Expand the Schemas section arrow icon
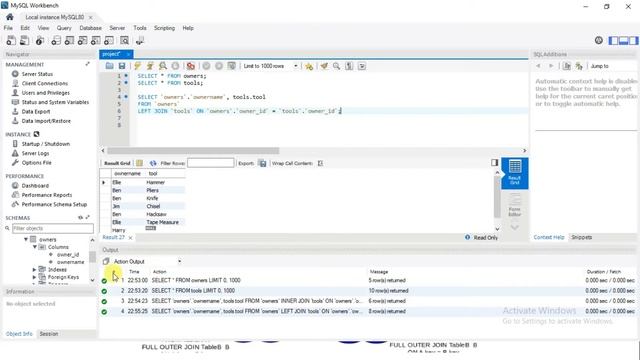 pyautogui.click(x=88, y=218)
